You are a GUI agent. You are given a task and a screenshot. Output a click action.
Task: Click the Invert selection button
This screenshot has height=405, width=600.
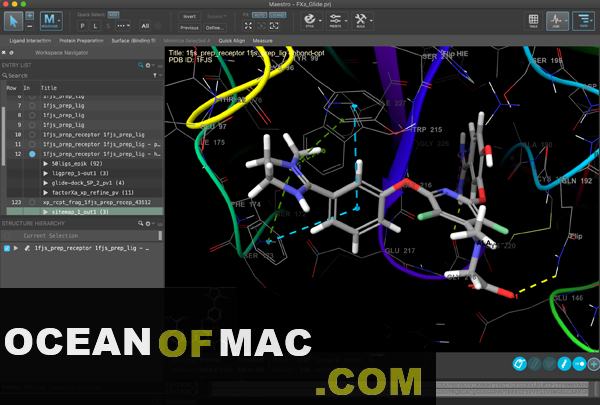(189, 16)
